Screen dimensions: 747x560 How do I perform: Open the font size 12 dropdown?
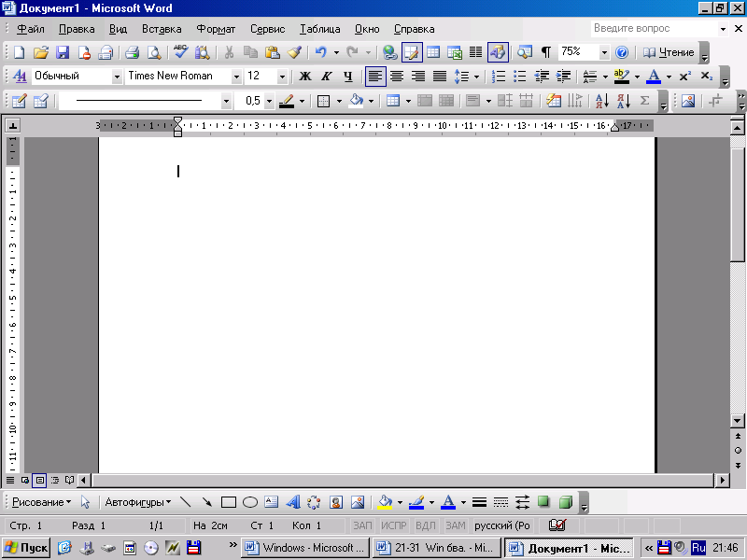[282, 77]
